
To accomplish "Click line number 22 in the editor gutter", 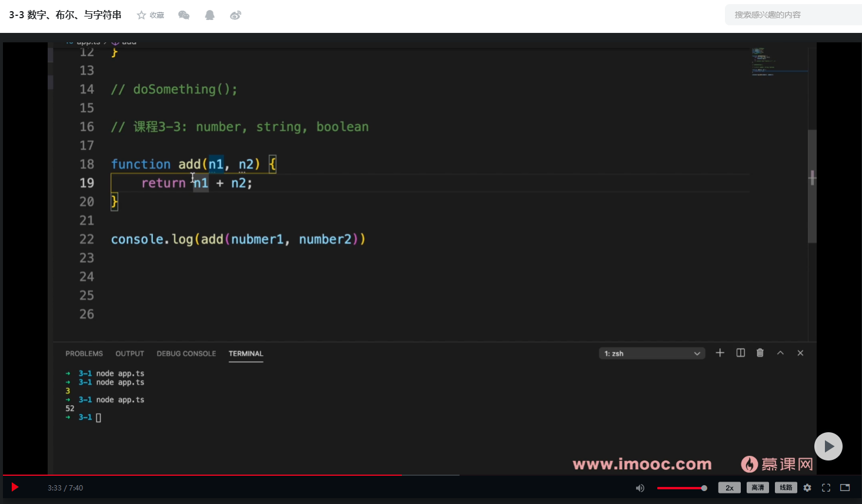I will 86,239.
